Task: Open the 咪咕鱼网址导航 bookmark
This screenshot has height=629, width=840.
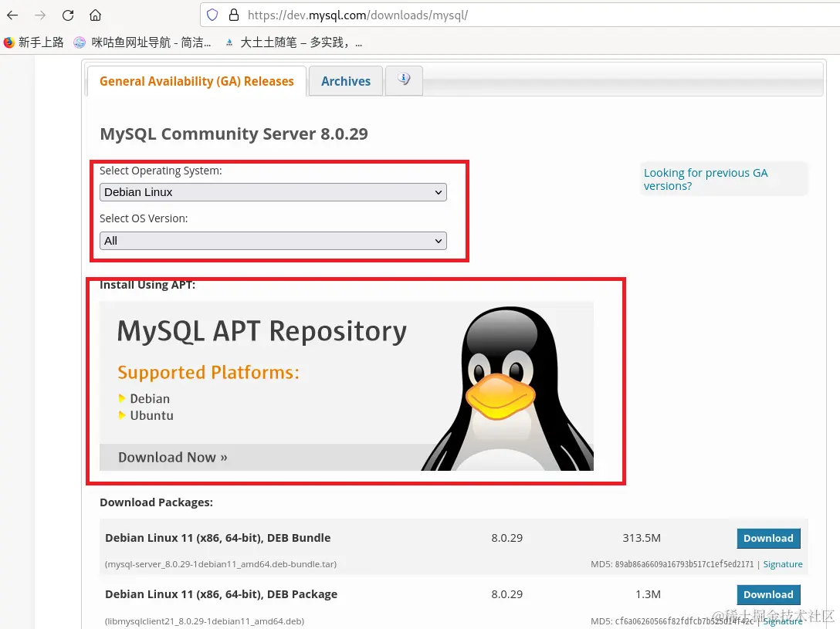Action: (x=143, y=42)
